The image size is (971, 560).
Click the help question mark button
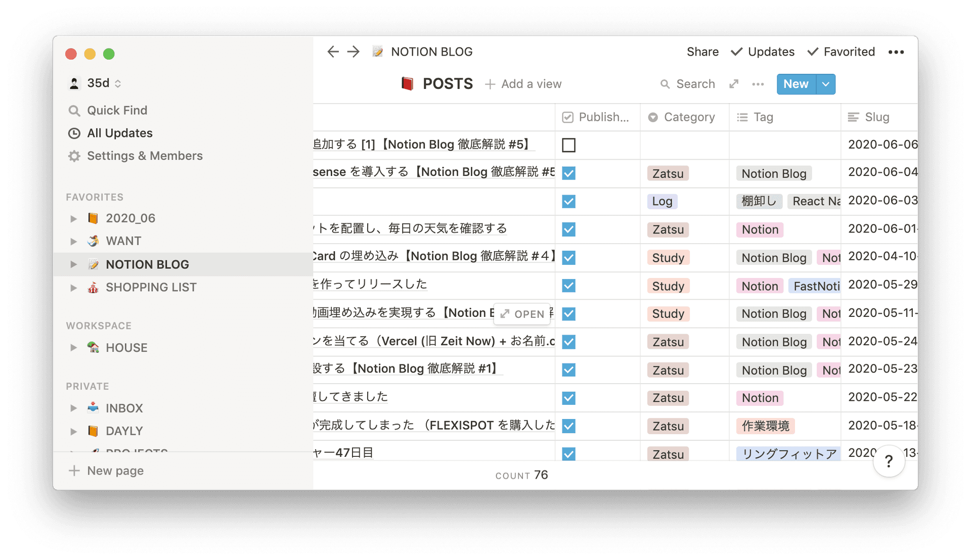coord(889,461)
